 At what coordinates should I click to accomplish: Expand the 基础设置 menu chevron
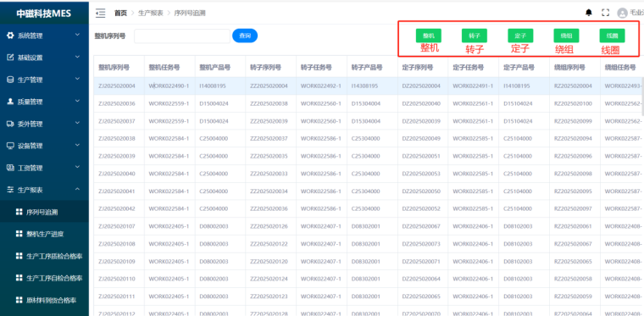coord(77,57)
